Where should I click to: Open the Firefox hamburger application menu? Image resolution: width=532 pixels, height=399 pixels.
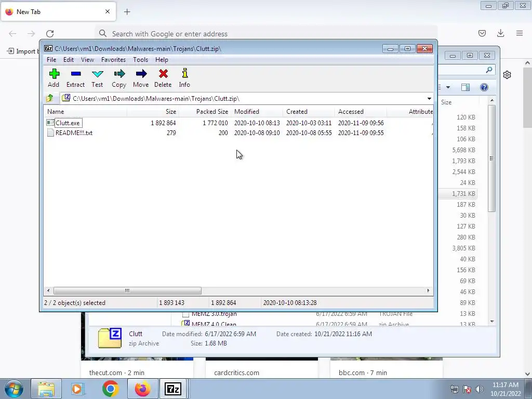[520, 33]
